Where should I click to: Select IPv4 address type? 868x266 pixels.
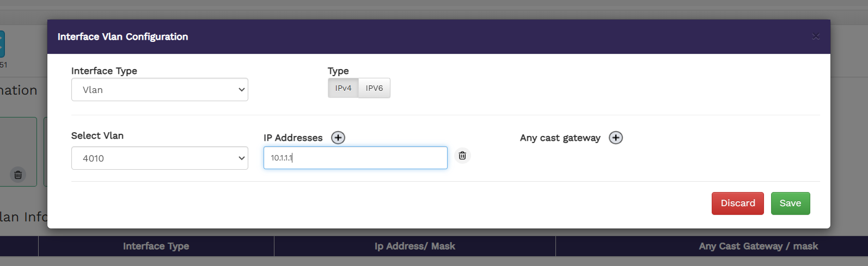[343, 88]
